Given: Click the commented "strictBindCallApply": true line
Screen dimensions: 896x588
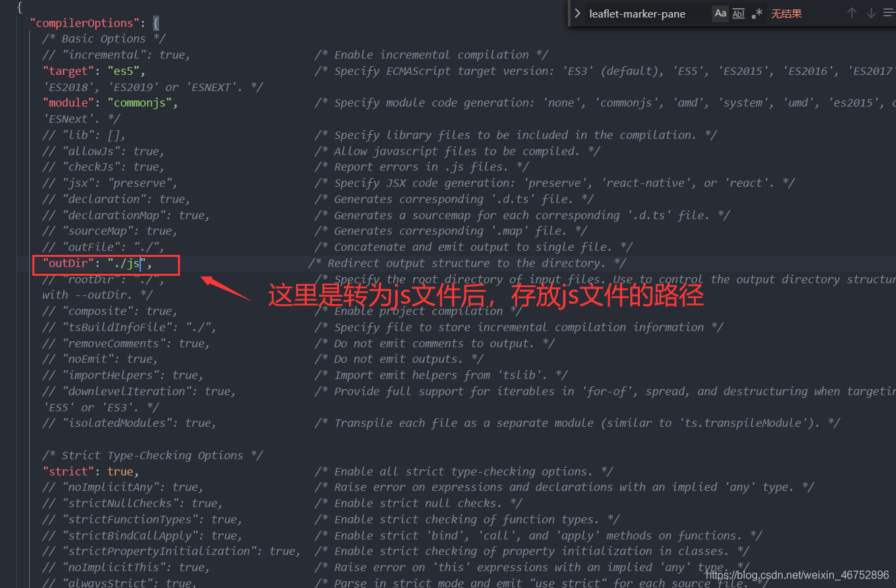Looking at the screenshot, I should point(142,535).
